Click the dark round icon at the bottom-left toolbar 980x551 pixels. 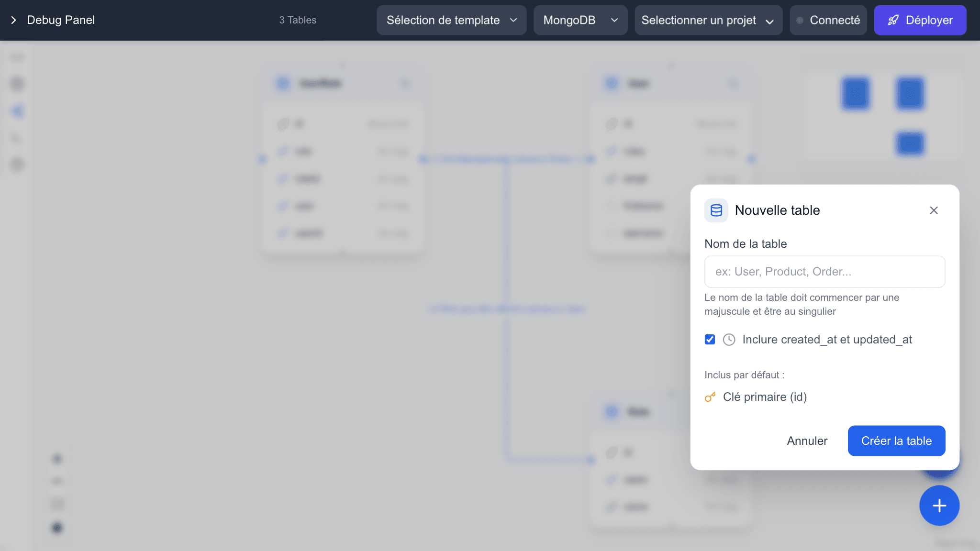57,528
